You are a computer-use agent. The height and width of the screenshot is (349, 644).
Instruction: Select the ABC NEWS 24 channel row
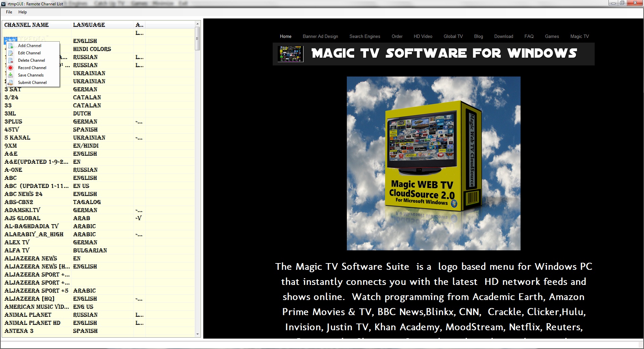[99, 194]
